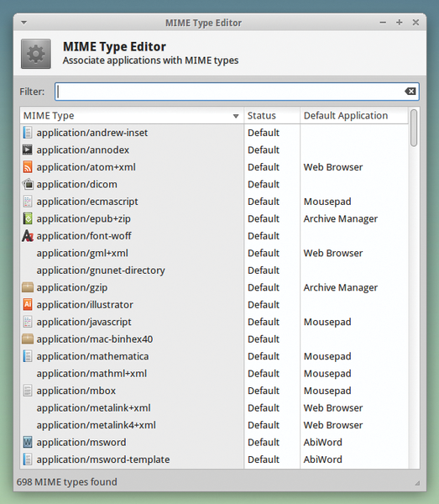This screenshot has height=504, width=439.
Task: Click the font icon next to application/font-woff
Action: point(28,236)
